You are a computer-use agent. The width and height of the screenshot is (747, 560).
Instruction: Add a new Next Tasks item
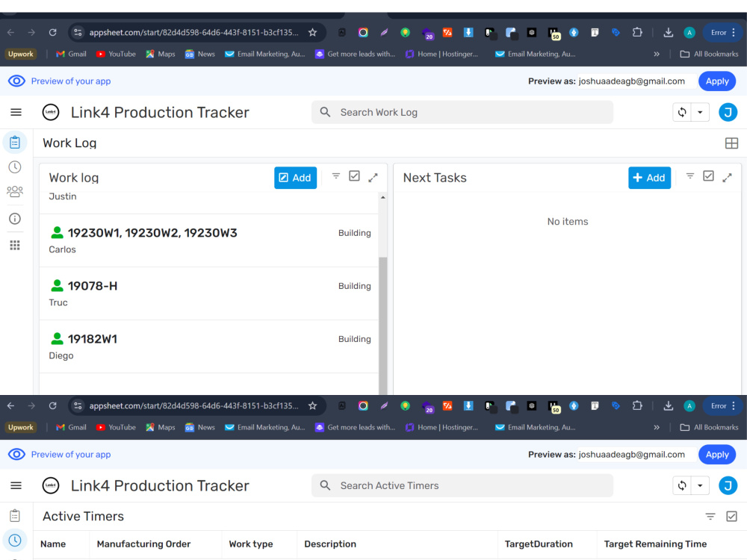pos(649,178)
